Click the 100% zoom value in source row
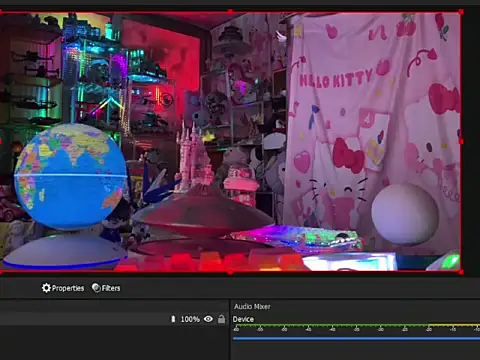Image resolution: width=480 pixels, height=360 pixels. (190, 319)
